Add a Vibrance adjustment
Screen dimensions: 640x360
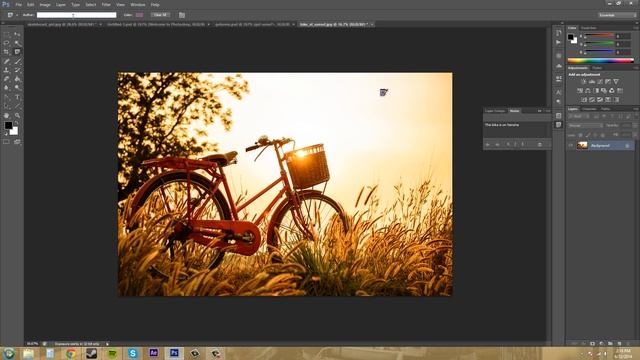point(616,82)
